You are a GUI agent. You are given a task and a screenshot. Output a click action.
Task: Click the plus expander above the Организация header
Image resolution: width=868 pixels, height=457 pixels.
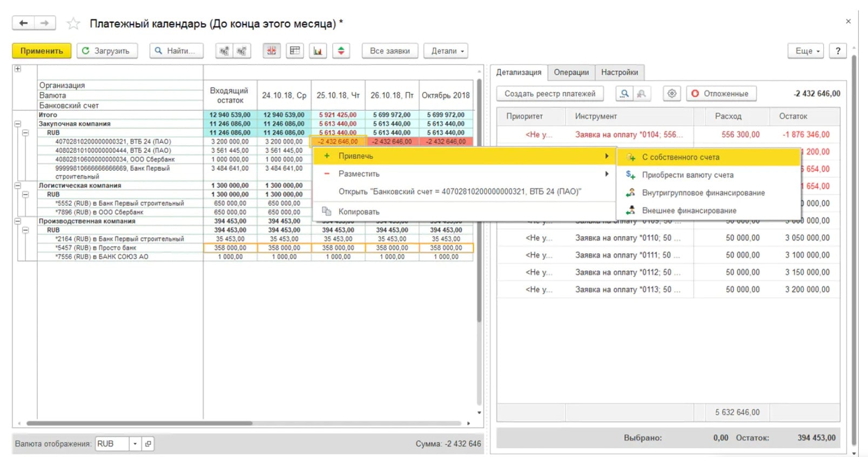point(18,69)
